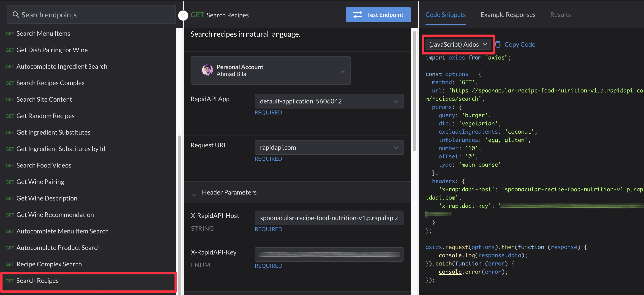Select the Get Random Recipes endpoint

(45, 116)
